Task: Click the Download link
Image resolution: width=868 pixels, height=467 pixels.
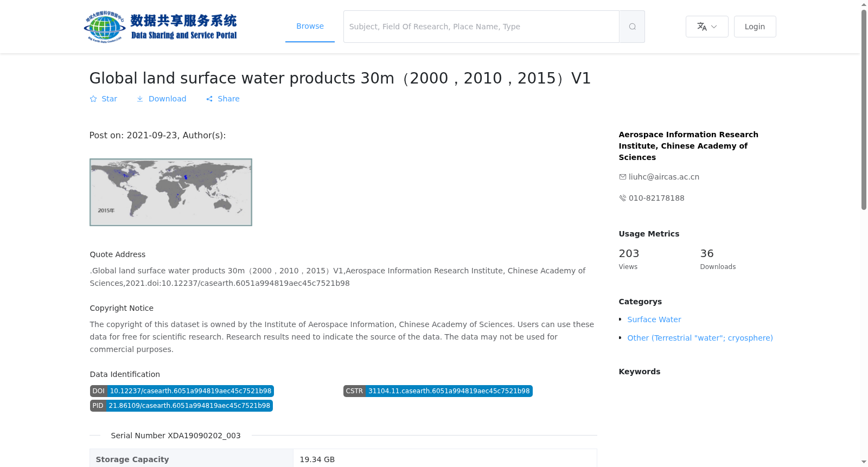Action: 161,99
